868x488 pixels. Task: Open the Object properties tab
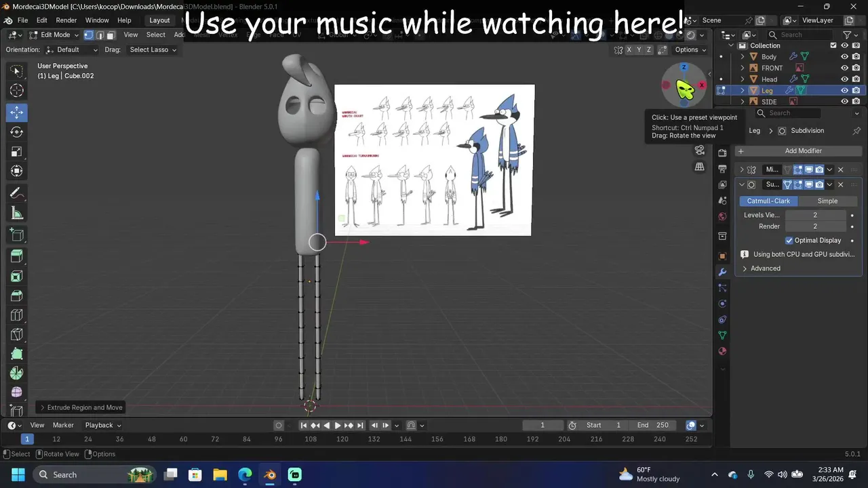[x=722, y=256]
